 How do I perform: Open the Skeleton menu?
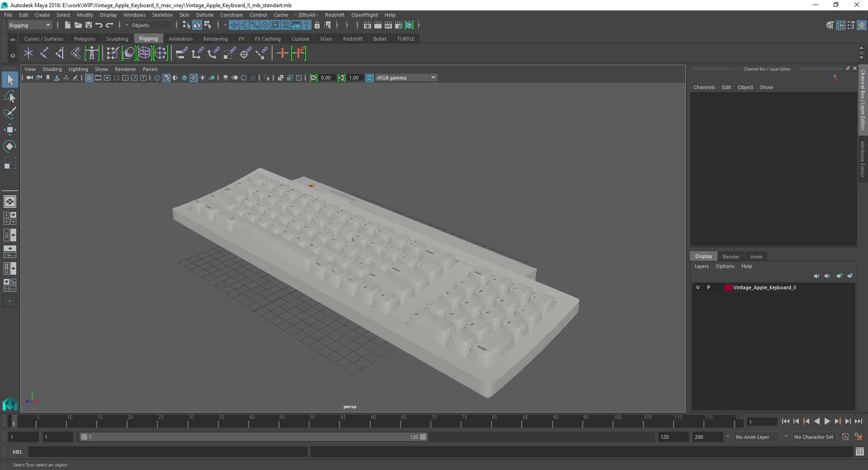click(x=162, y=15)
